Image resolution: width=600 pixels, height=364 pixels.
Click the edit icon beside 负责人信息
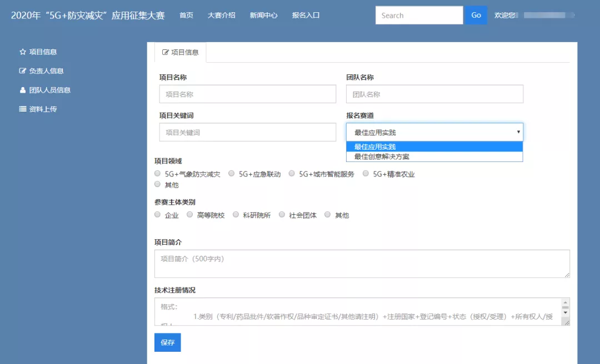[x=23, y=70]
